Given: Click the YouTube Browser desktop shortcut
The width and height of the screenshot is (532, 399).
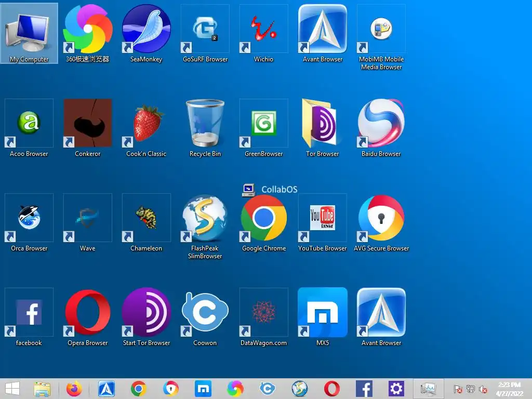Looking at the screenshot, I should pyautogui.click(x=322, y=222).
